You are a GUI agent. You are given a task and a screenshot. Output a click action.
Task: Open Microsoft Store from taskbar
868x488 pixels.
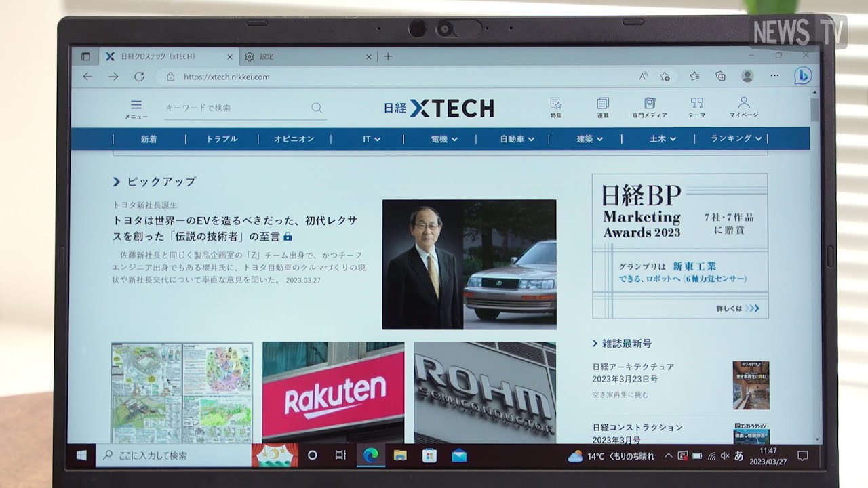pos(429,455)
